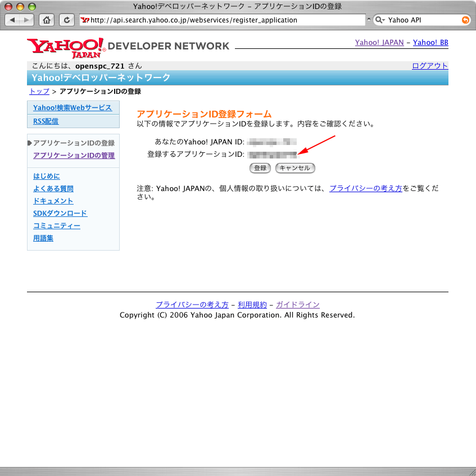The width and height of the screenshot is (476, 476).
Task: Open プライバシーの考え方 link in the notice text
Action: [366, 188]
